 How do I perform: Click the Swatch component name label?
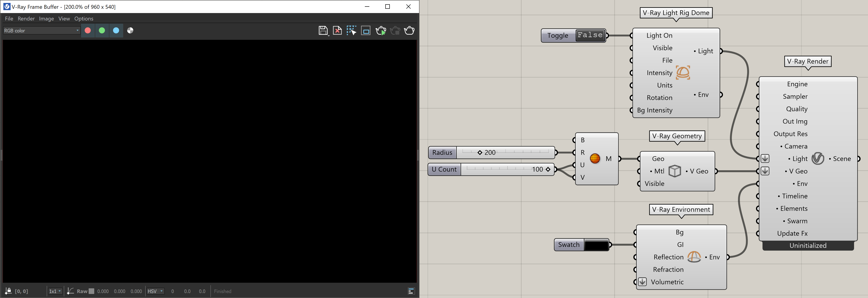pos(569,245)
